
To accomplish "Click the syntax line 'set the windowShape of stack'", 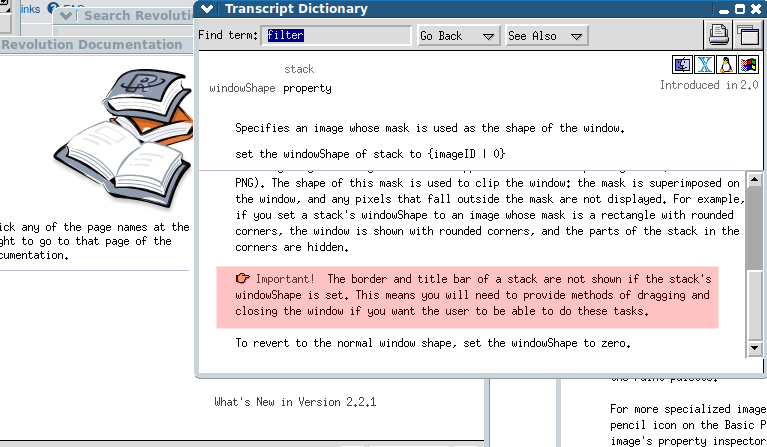I will coord(370,154).
